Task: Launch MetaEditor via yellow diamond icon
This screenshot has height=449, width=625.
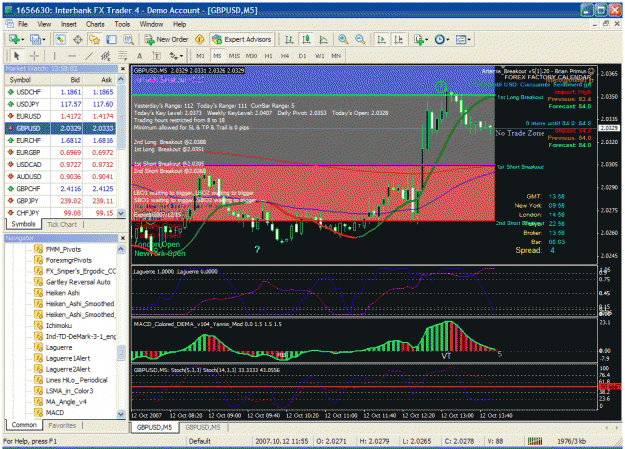Action: point(200,39)
